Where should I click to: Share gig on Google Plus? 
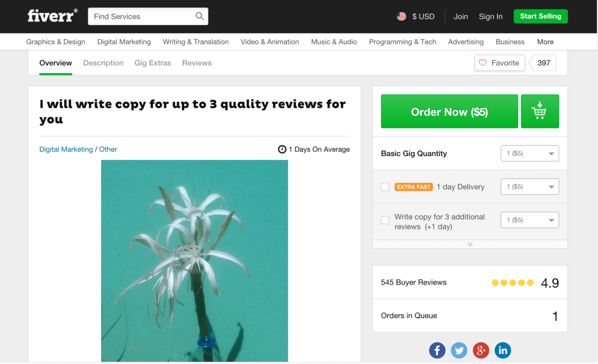(x=481, y=350)
